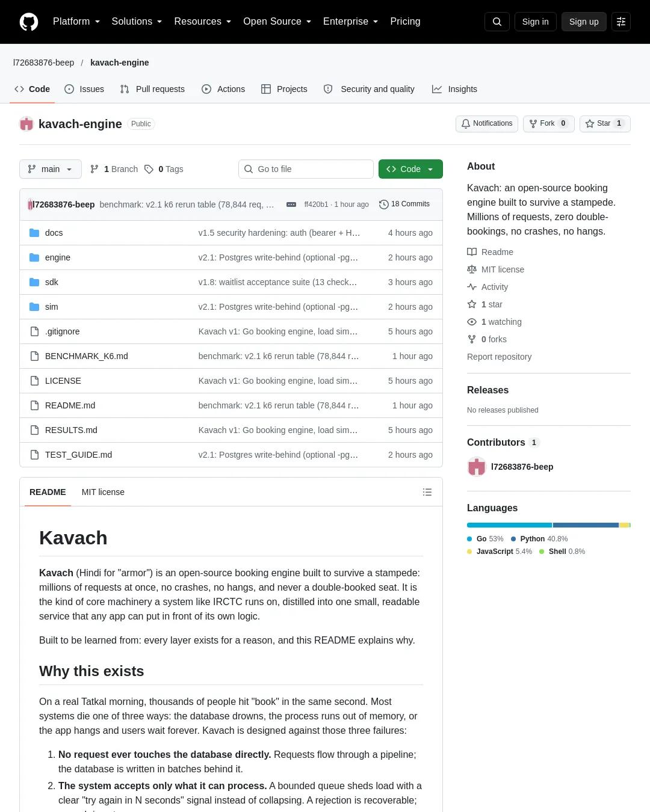Click the 1 star link in About
Viewport: 650px width, 812px height.
(x=484, y=304)
